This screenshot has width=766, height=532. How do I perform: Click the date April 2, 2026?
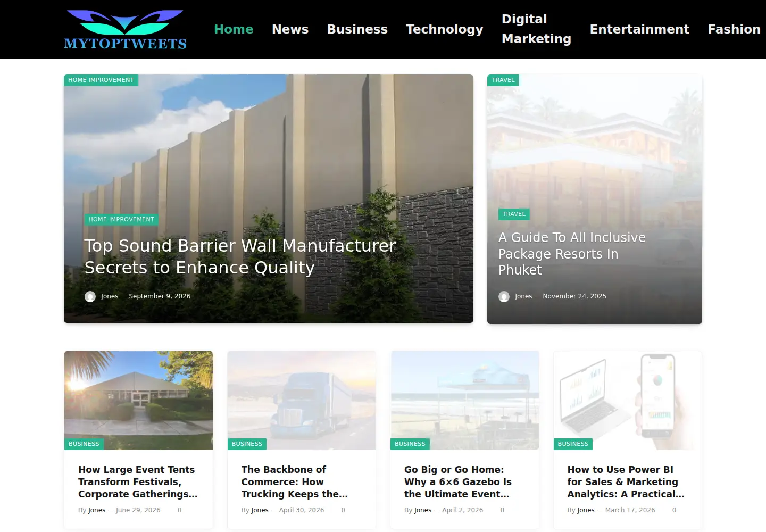(463, 510)
